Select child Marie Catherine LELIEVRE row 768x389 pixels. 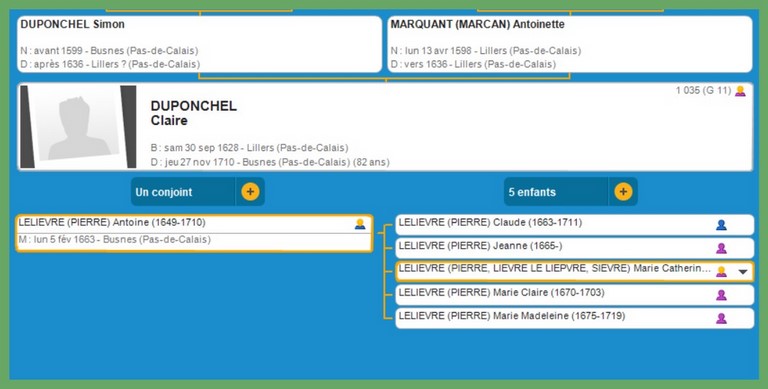pos(575,271)
